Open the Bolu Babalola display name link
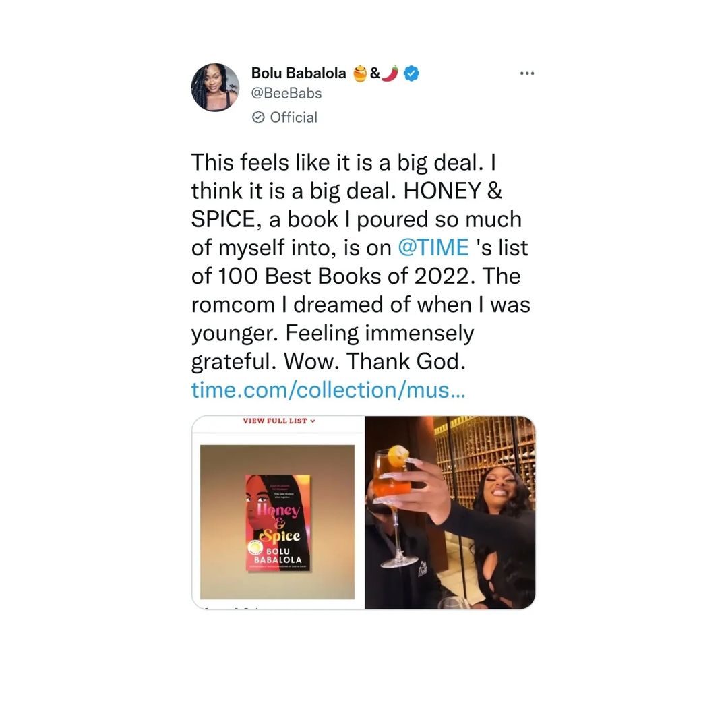Screen dimensions: 728x728 pos(299,73)
